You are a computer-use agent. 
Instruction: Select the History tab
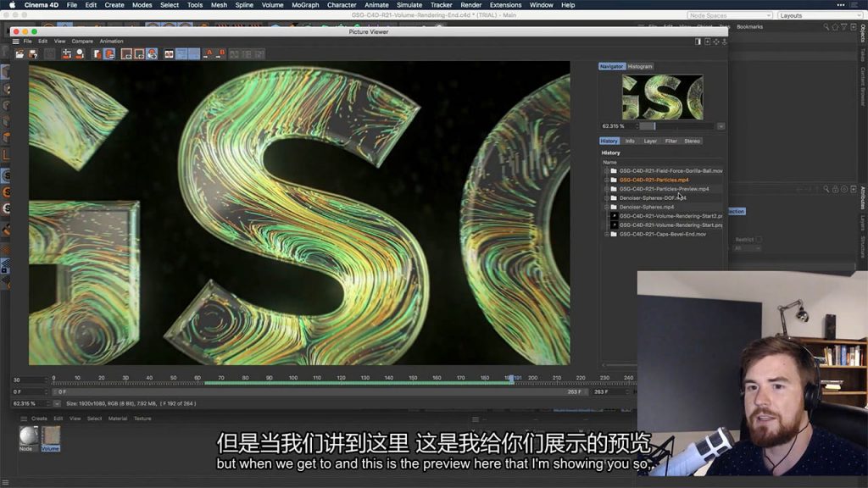click(609, 141)
